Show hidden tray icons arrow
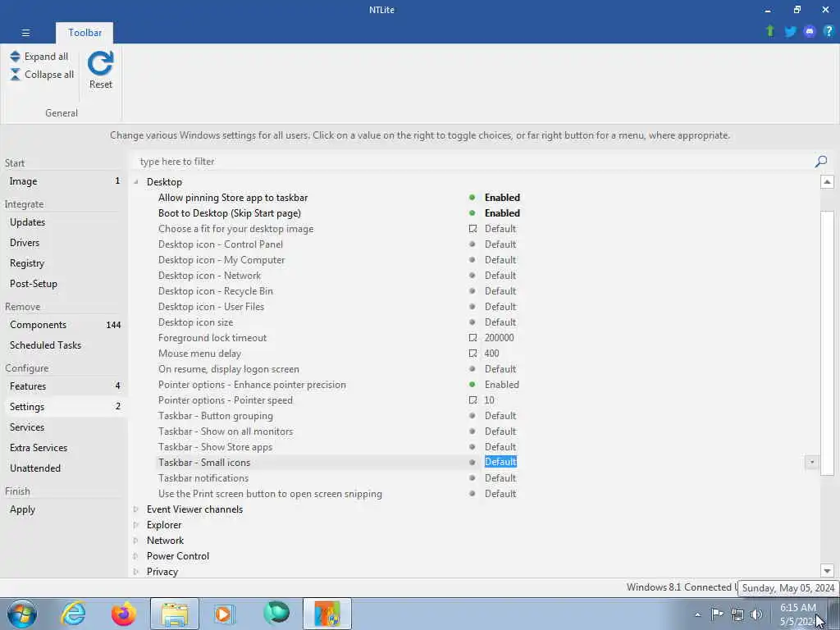840x630 pixels. pyautogui.click(x=697, y=614)
